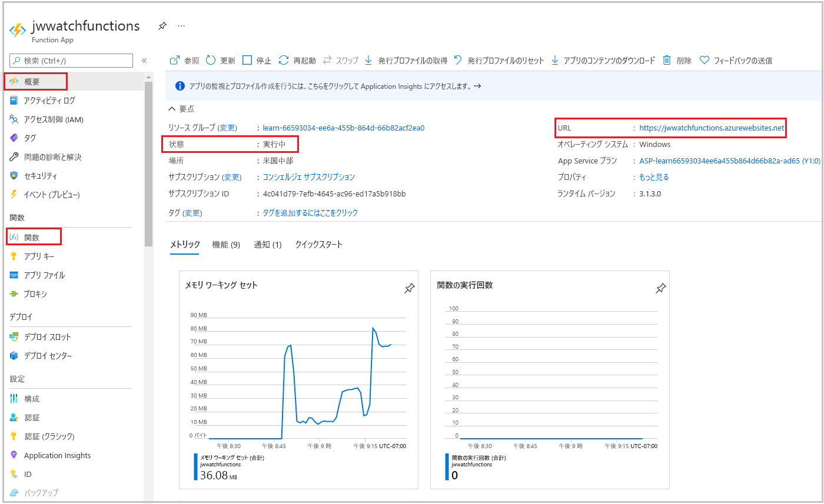
Task: Click the 36.08 MB memory total
Action: pyautogui.click(x=218, y=475)
